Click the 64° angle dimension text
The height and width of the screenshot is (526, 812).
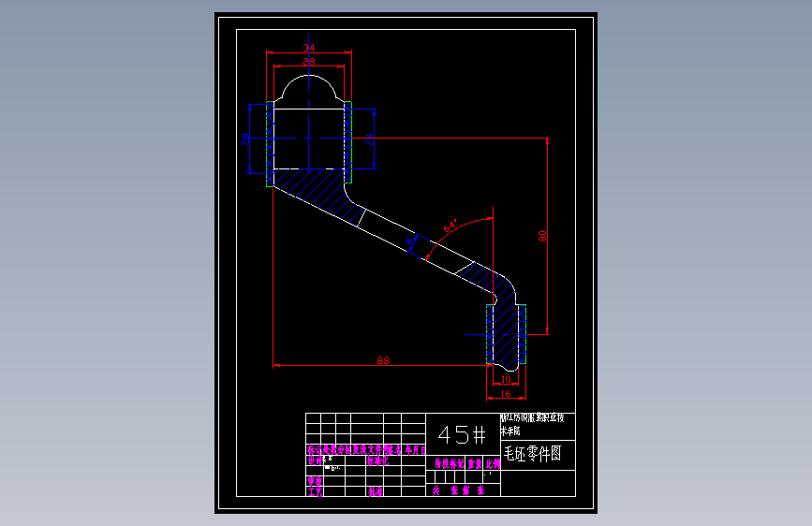pyautogui.click(x=450, y=226)
